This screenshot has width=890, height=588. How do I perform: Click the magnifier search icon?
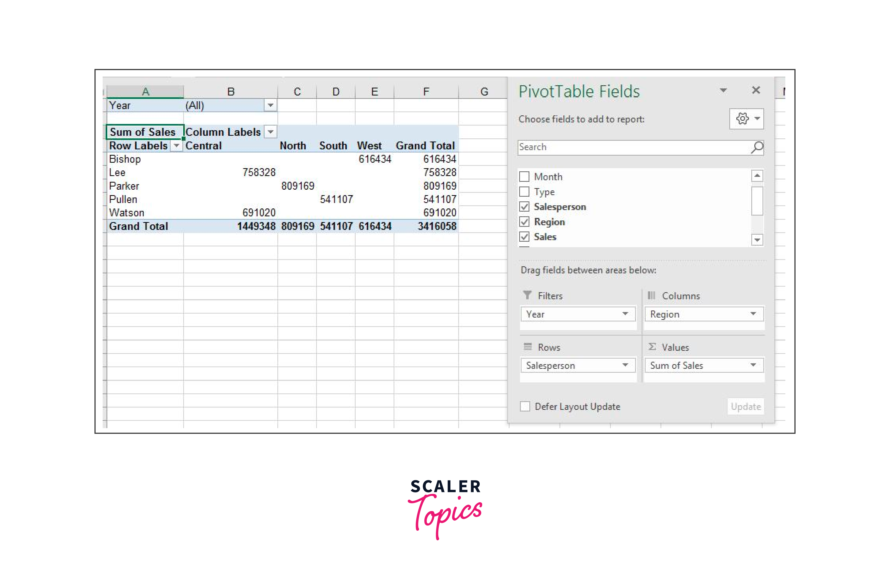[757, 147]
